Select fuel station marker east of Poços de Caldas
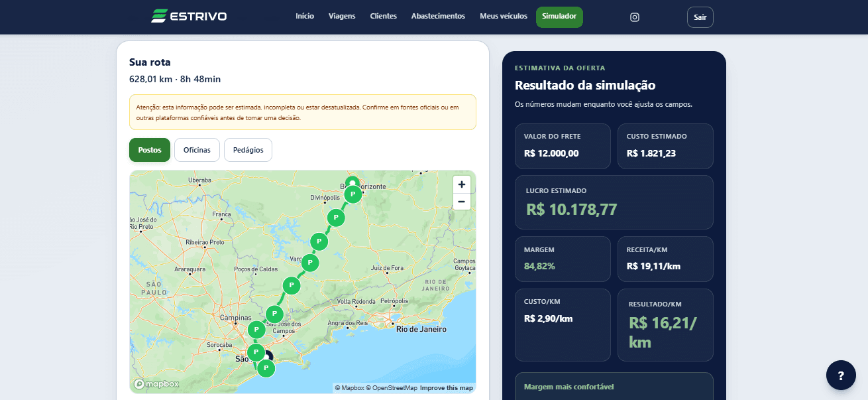Screen dimensions: 868x400 tap(292, 286)
